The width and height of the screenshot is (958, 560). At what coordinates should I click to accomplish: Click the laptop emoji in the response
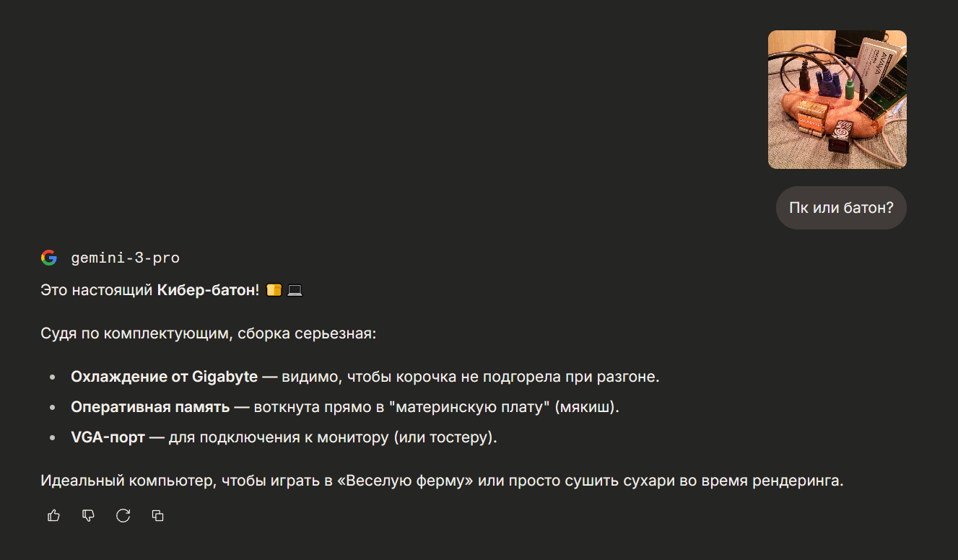coord(295,291)
